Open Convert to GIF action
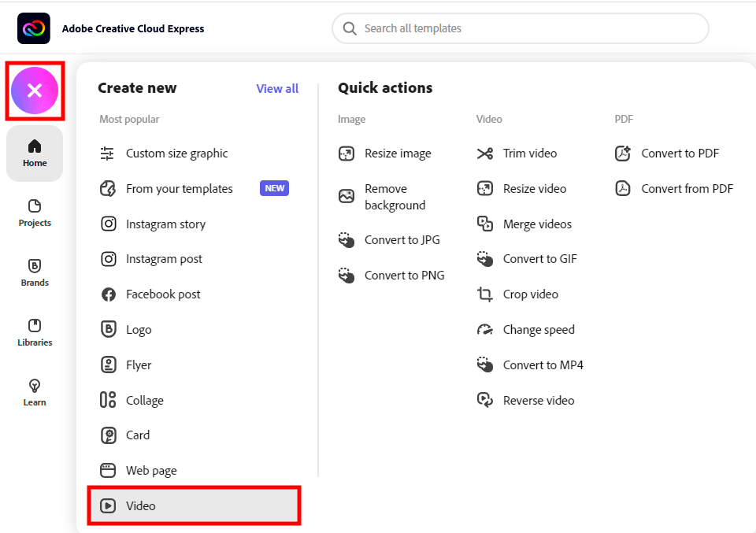Viewport: 756px width, 533px height. pyautogui.click(x=540, y=259)
